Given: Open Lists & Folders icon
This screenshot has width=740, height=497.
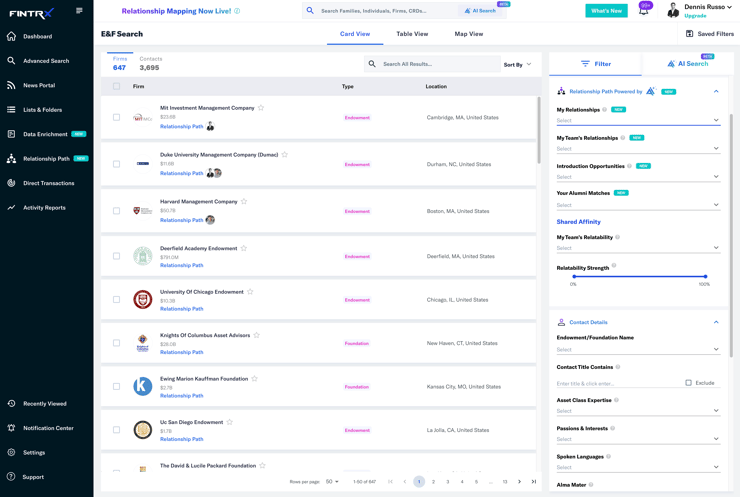Looking at the screenshot, I should tap(11, 110).
